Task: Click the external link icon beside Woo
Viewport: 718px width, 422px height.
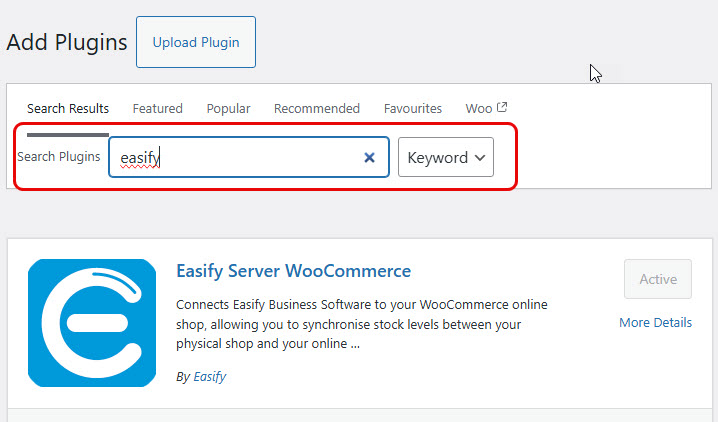Action: [502, 108]
